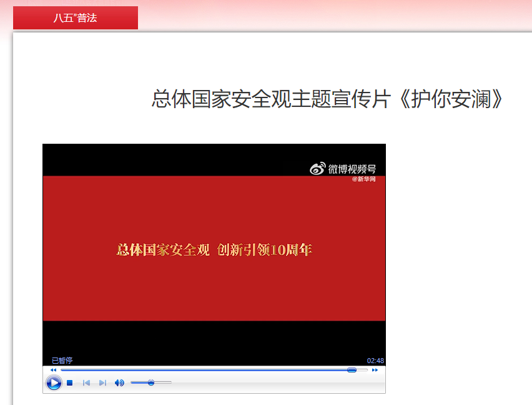The height and width of the screenshot is (405, 532).
Task: Click the fast-forward double-arrow icon
Action: coord(375,370)
